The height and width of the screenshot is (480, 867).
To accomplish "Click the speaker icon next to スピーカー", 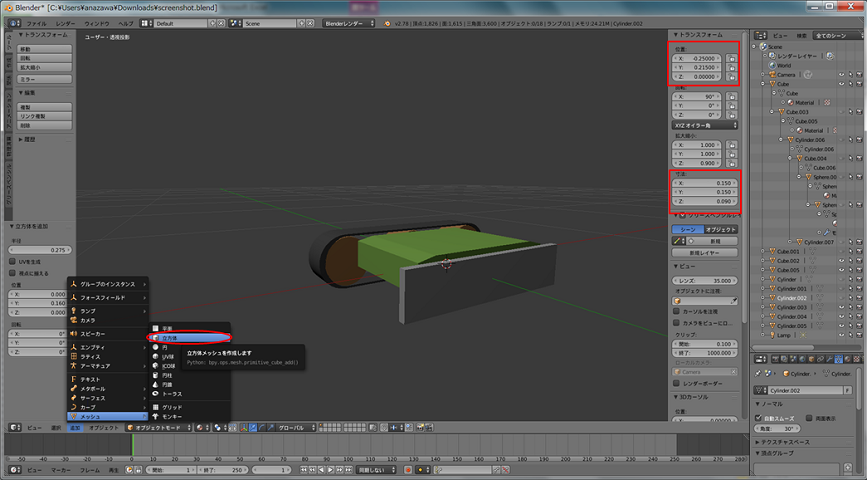I will click(x=73, y=333).
